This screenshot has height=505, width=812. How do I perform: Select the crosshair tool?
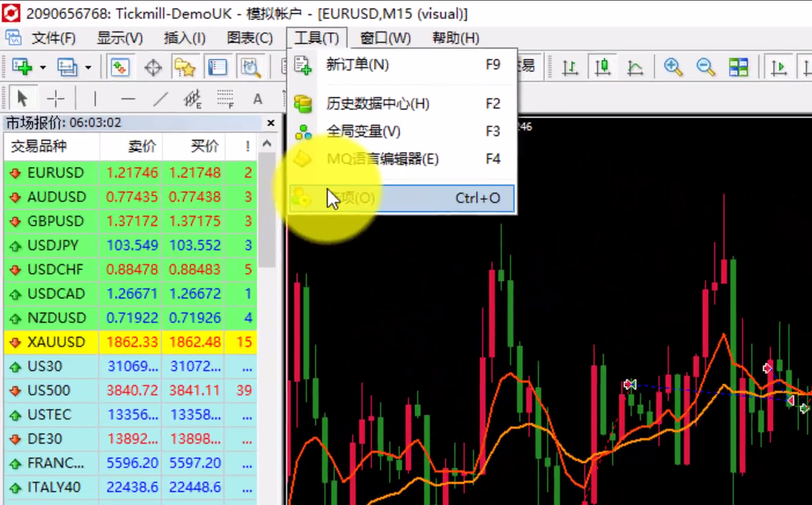[x=55, y=99]
